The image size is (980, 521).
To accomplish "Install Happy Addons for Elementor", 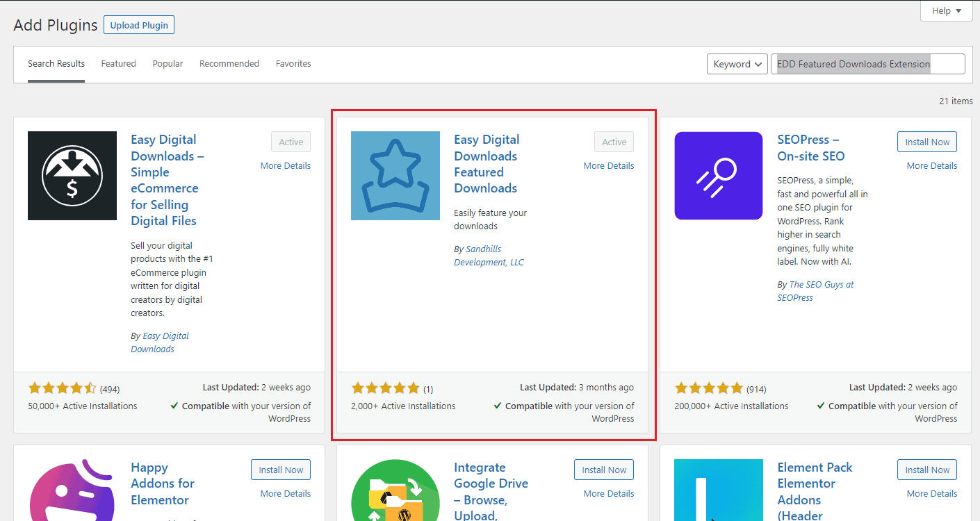I will [x=281, y=470].
